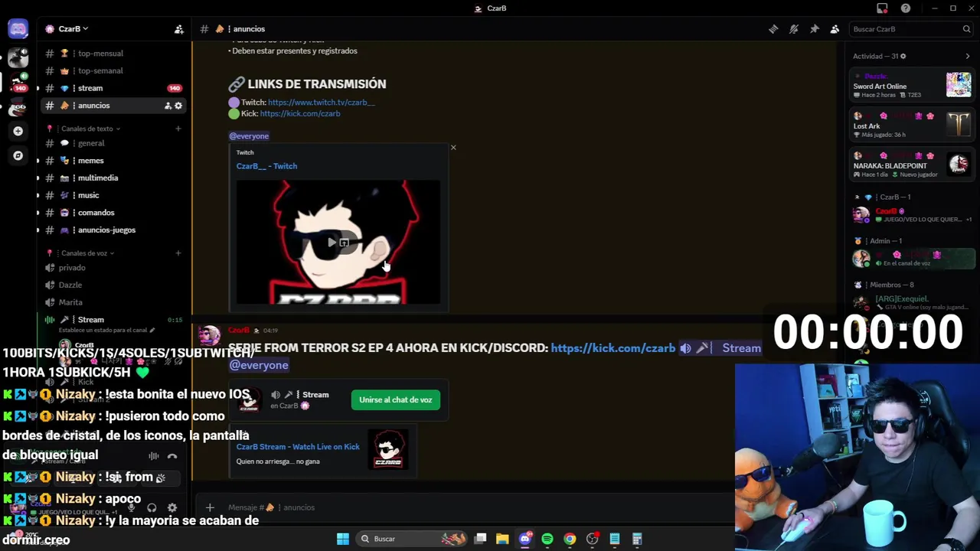980x551 pixels.
Task: Click CzarB logo thumbnail in Kick embed
Action: tap(388, 448)
